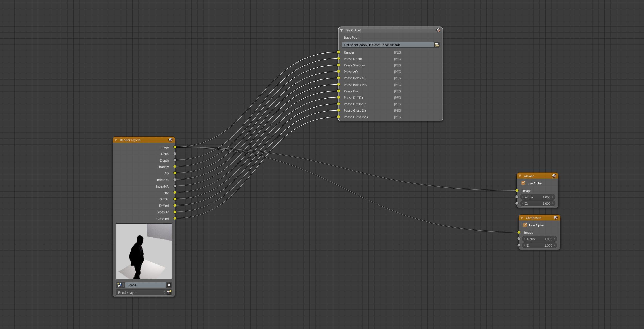Toggle Use Alpha in Composite node
The width and height of the screenshot is (644, 329).
(x=525, y=225)
